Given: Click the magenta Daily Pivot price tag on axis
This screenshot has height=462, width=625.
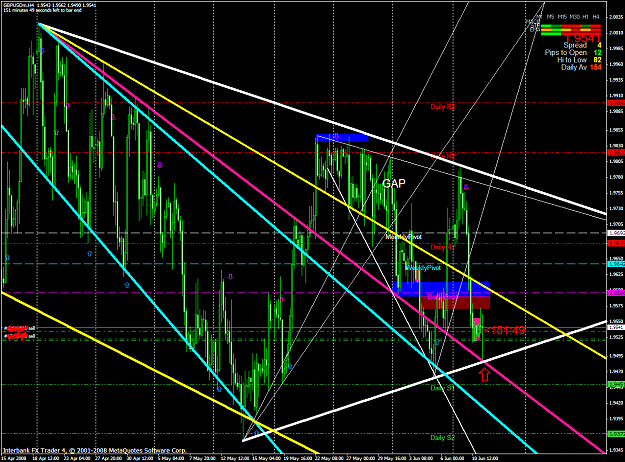Looking at the screenshot, I should click(x=616, y=293).
